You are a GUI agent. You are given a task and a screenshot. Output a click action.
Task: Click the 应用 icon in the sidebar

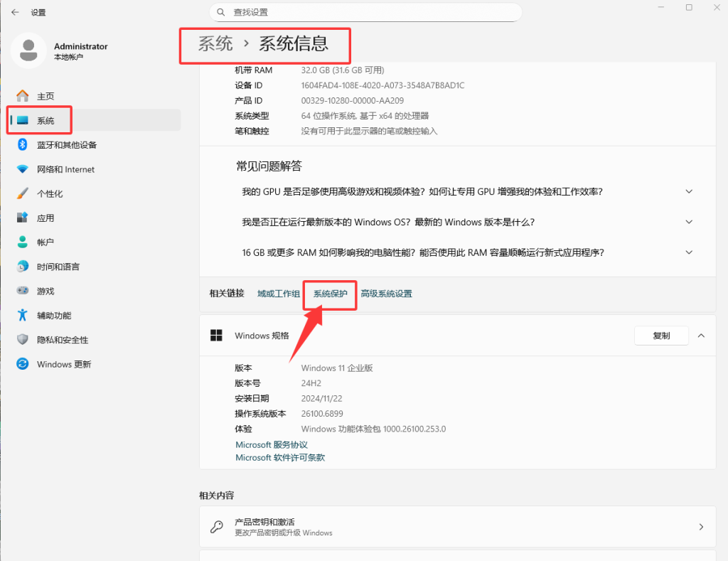point(21,218)
